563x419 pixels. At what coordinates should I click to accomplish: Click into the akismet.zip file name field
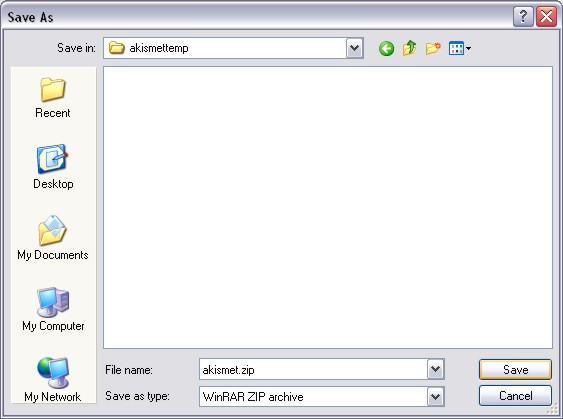click(x=313, y=369)
